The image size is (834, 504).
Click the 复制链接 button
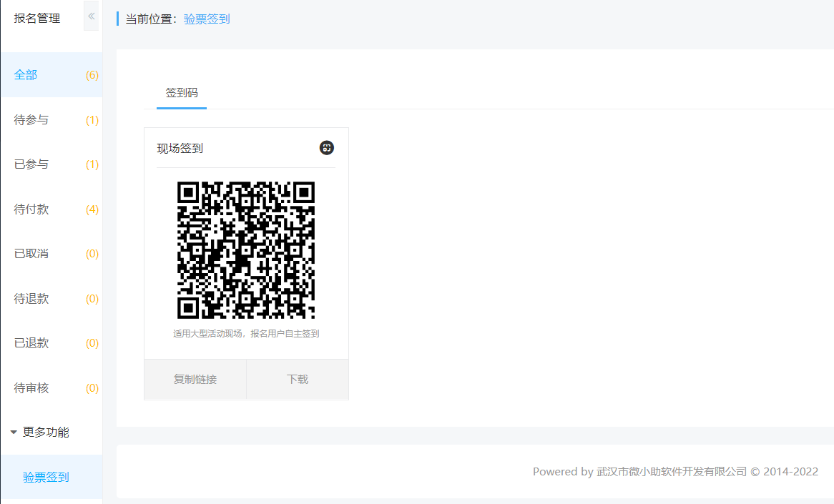tap(195, 379)
